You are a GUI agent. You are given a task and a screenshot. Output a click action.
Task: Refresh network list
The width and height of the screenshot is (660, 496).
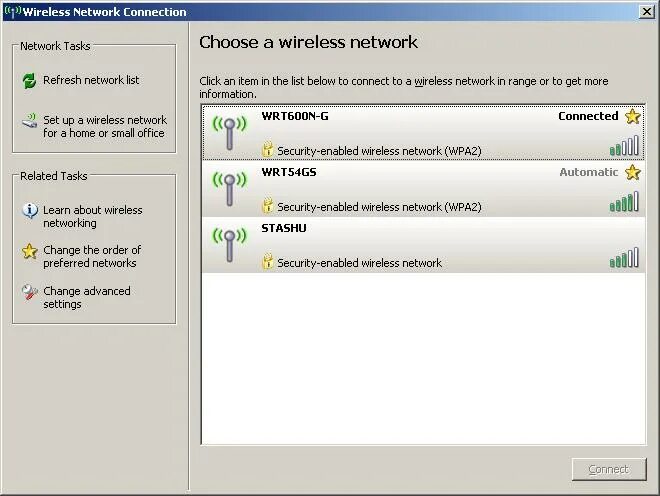91,80
